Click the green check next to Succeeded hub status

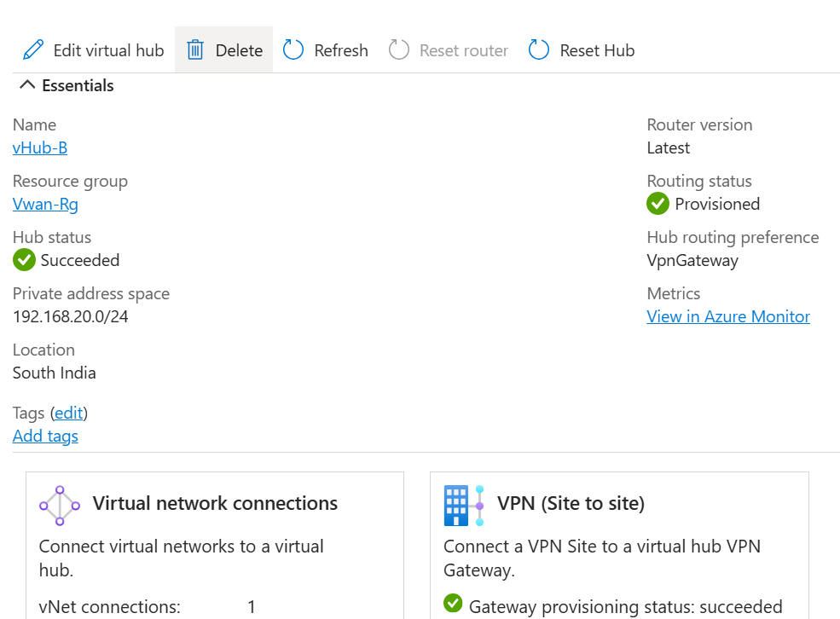23,260
